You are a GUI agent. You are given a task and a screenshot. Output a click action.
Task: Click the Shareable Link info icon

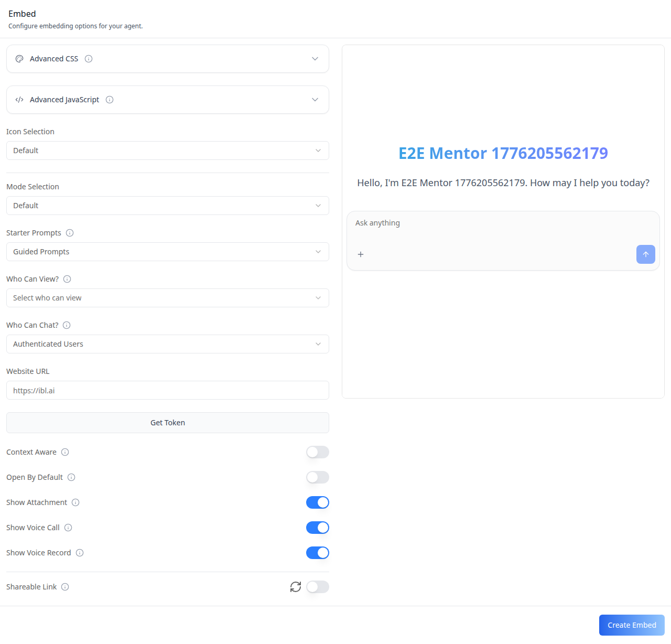65,587
